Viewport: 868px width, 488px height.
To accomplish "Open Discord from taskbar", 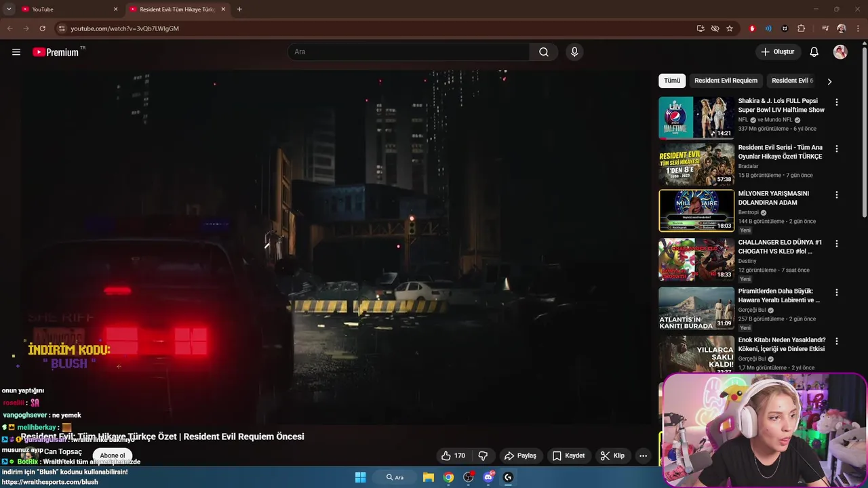I will click(x=488, y=477).
